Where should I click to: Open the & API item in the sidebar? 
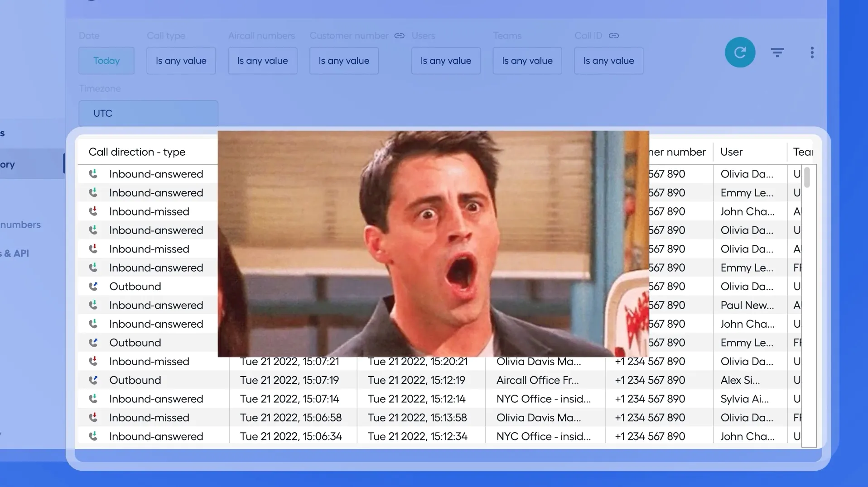14,253
